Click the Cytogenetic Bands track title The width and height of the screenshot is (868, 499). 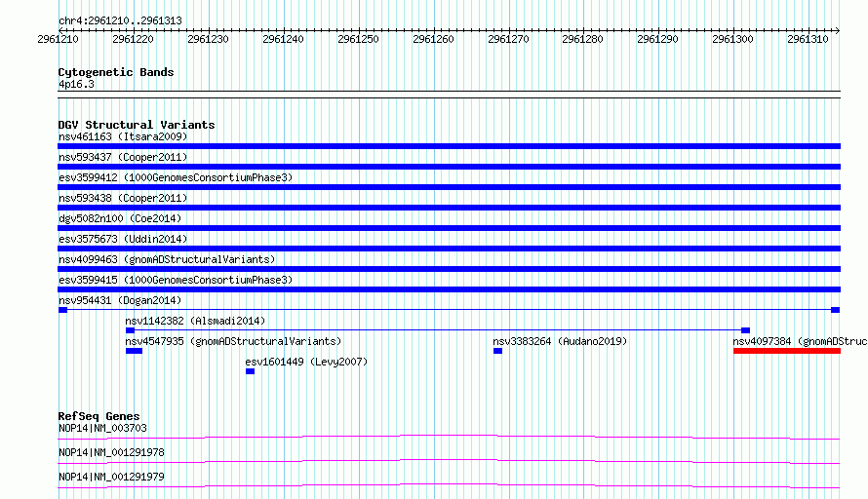pos(116,72)
